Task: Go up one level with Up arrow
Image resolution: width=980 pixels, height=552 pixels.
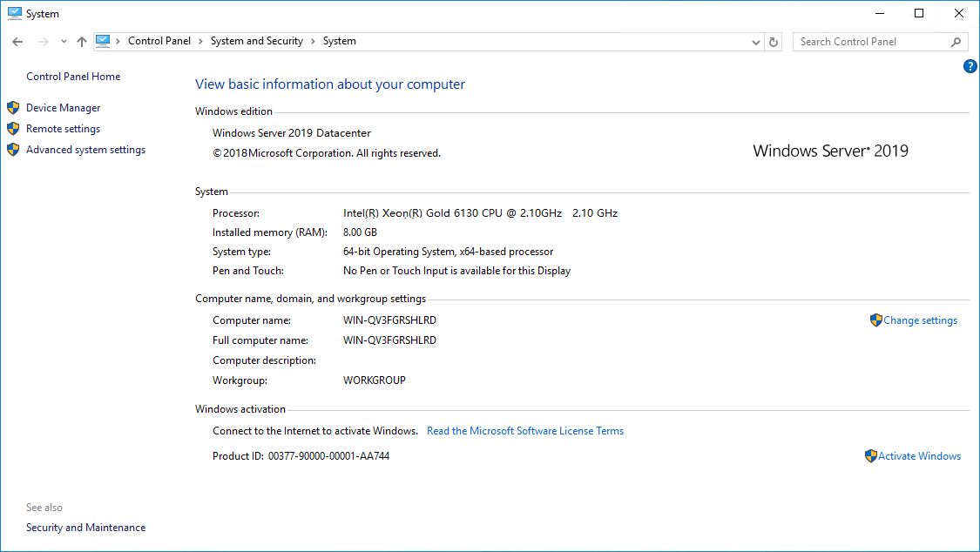Action: pos(82,42)
